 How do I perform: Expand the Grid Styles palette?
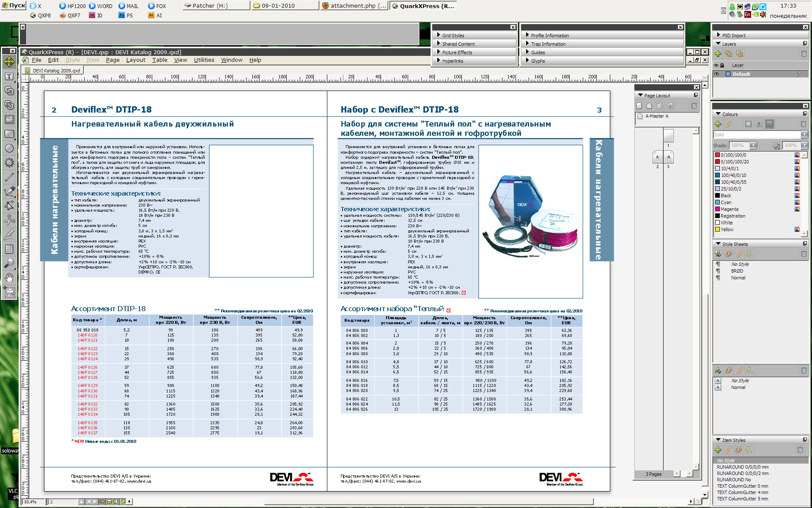439,35
